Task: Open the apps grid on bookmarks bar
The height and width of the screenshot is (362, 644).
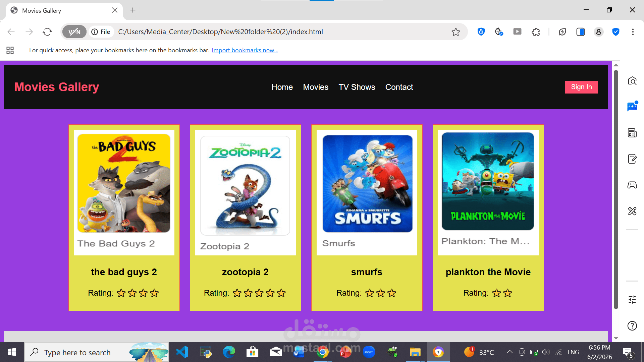Action: pyautogui.click(x=10, y=50)
